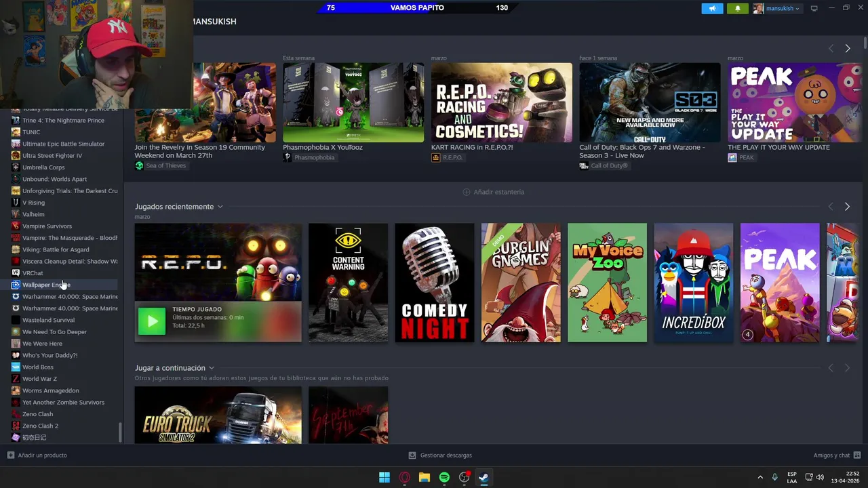Select the Wallpaper Engine icon in library list
Image resolution: width=868 pixels, height=488 pixels.
click(16, 285)
